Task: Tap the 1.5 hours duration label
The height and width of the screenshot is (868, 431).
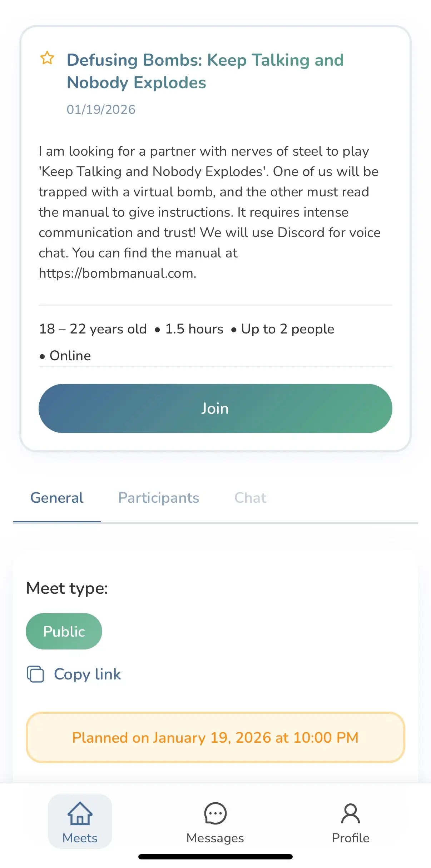Action: tap(194, 329)
